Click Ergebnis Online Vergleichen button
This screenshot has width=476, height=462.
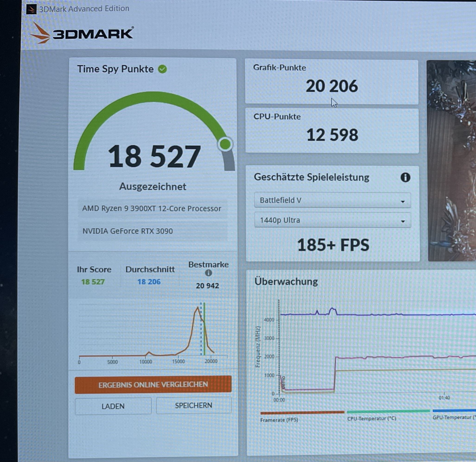coord(153,384)
